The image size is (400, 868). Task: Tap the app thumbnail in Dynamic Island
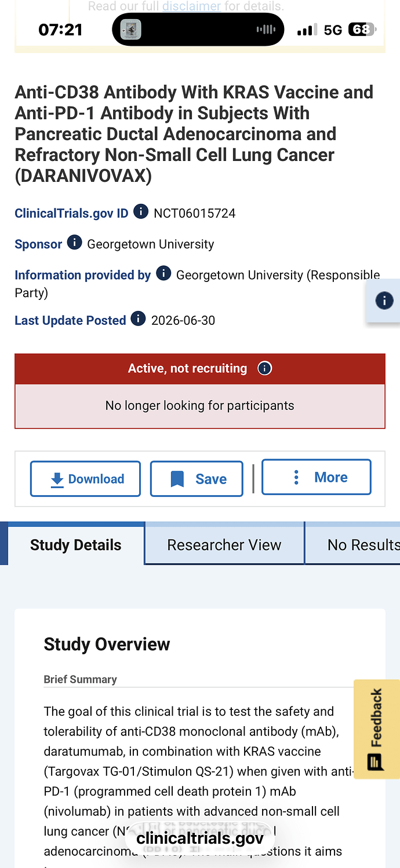[130, 30]
